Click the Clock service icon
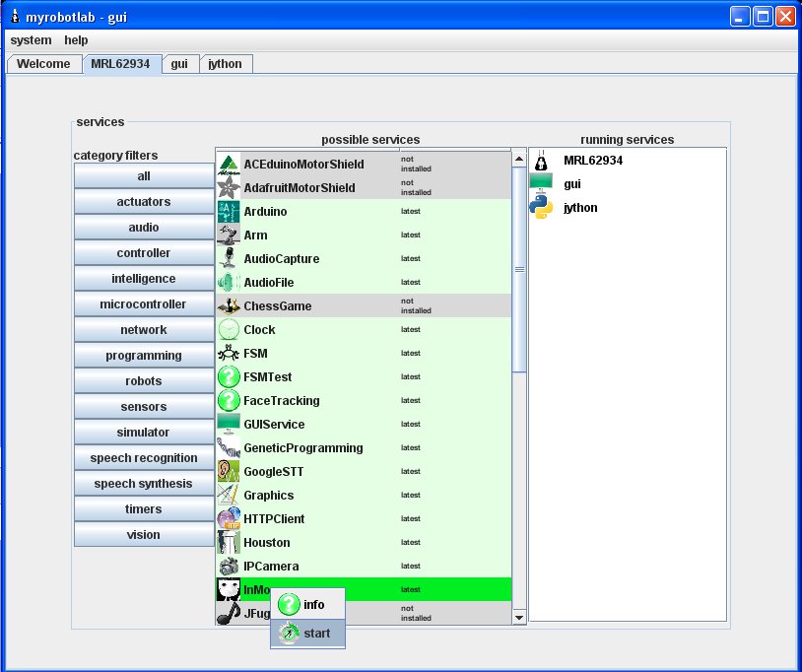Screen dimensions: 802x672 coord(228,330)
